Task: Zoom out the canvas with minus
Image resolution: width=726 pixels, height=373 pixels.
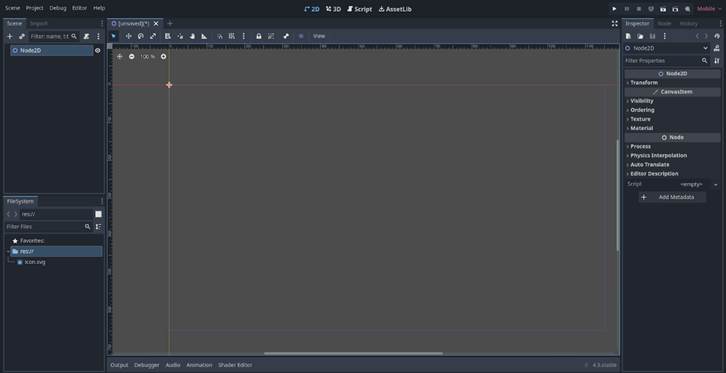Action: [132, 56]
